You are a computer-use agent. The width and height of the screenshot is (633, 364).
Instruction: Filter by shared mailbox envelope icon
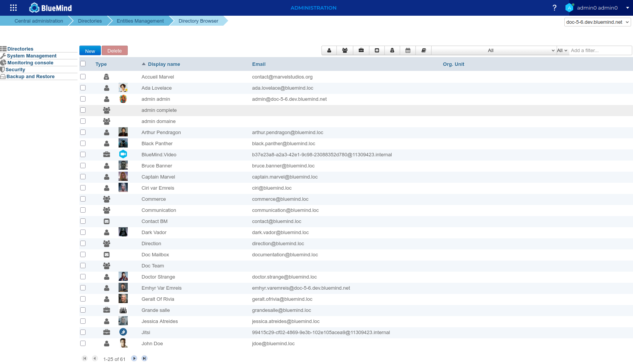[377, 51]
